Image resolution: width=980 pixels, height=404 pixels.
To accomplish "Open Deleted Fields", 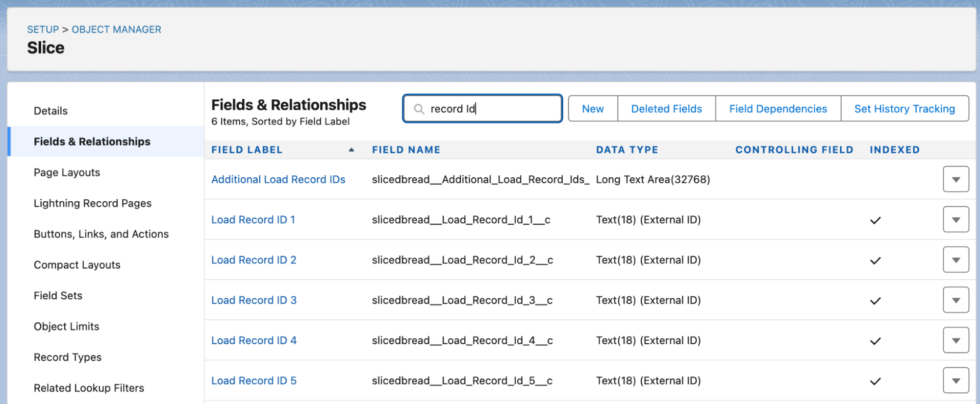I will [x=666, y=109].
